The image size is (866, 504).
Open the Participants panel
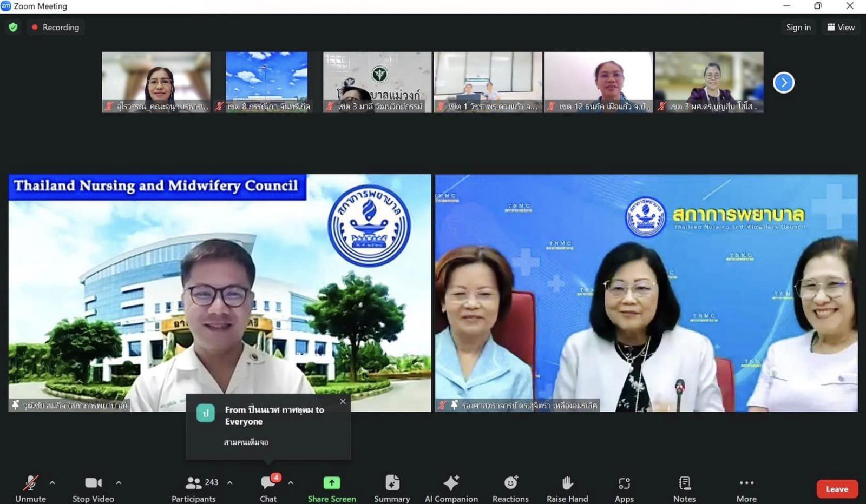click(x=194, y=488)
